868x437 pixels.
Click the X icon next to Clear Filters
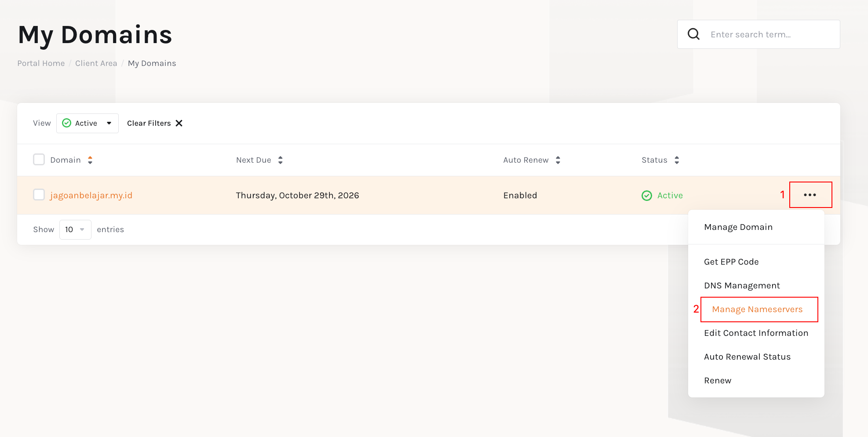tap(179, 123)
